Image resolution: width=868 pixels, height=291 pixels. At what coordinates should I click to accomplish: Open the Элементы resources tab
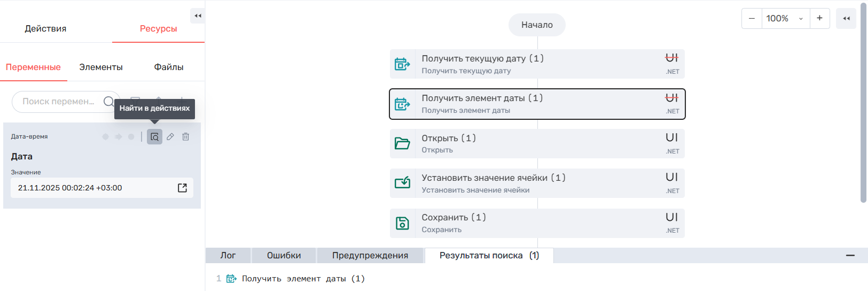point(101,67)
